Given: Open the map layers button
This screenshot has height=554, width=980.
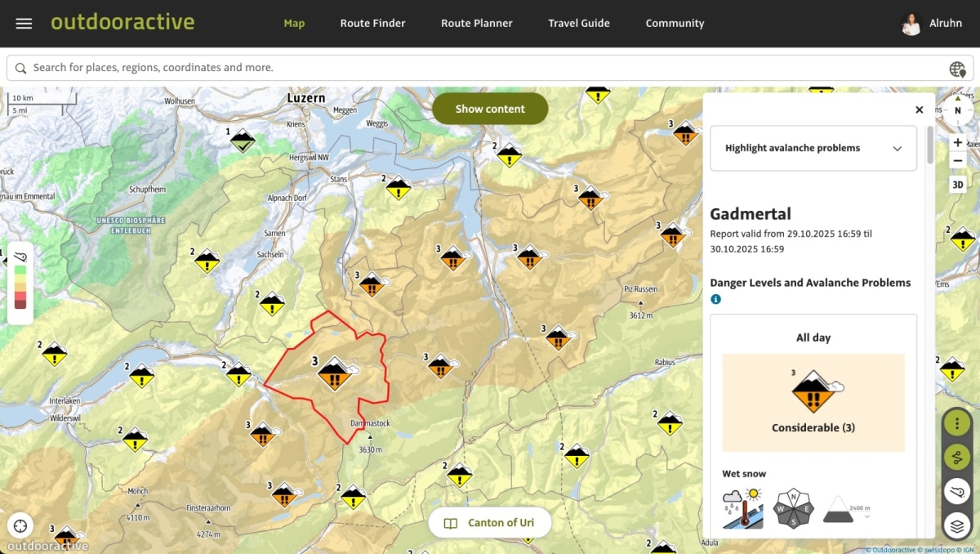Looking at the screenshot, I should tap(957, 525).
